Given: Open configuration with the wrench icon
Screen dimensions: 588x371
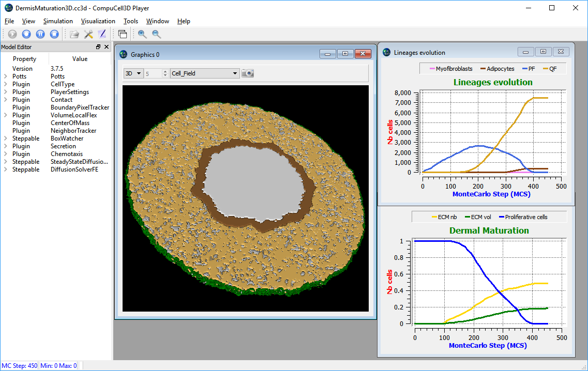Looking at the screenshot, I should pos(88,34).
